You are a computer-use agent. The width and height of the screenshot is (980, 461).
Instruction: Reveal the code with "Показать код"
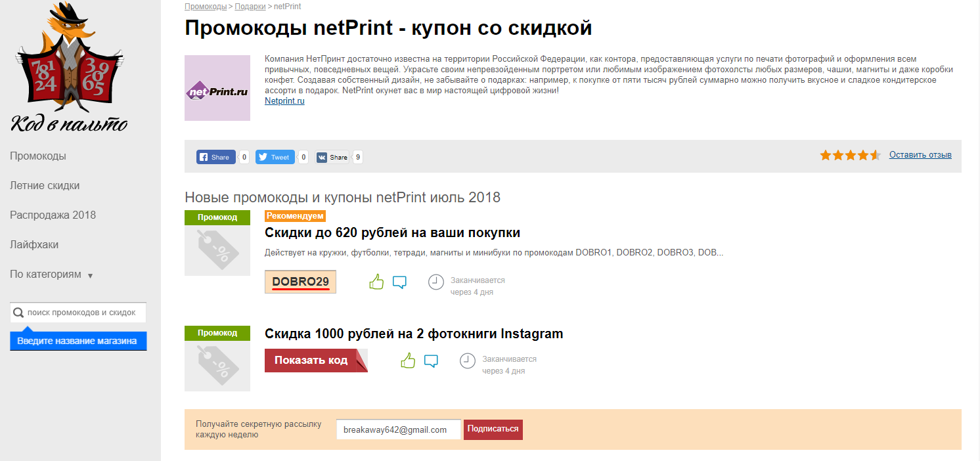click(x=316, y=360)
